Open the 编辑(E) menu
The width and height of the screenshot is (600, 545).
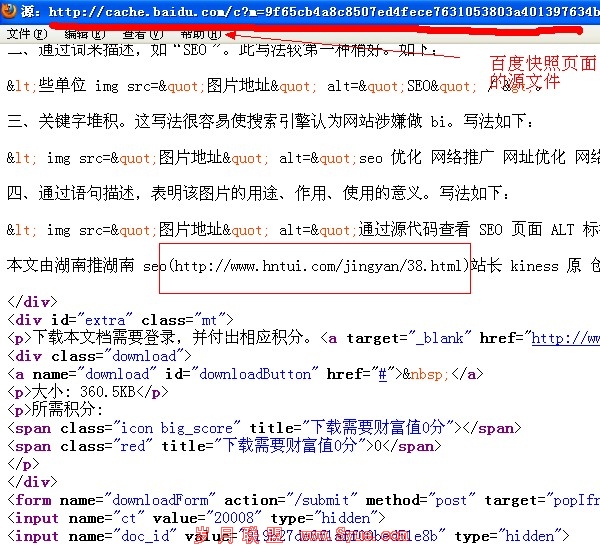84,34
